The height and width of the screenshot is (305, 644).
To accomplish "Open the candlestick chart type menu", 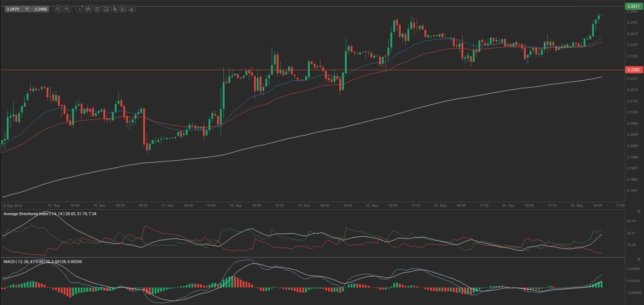I will pos(88,9).
